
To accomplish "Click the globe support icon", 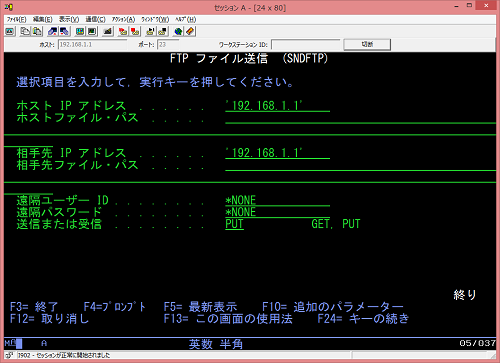I will (178, 31).
